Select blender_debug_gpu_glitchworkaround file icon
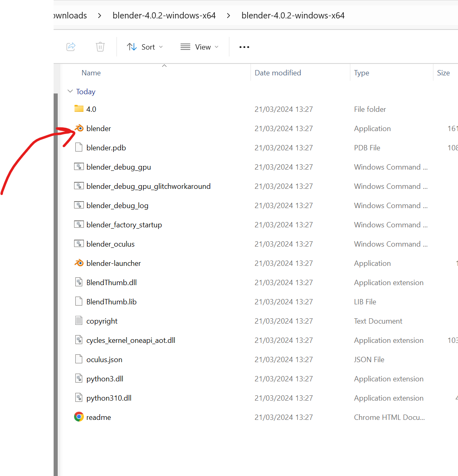Viewport: 458px width, 476px height. click(79, 186)
